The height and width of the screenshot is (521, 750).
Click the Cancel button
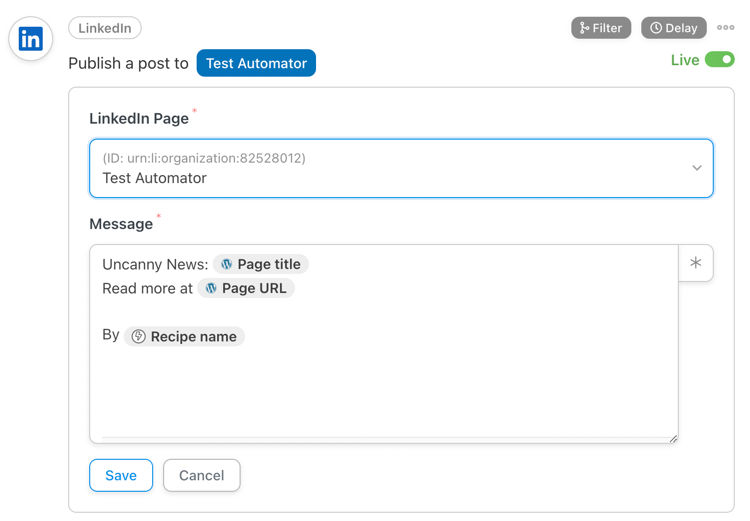tap(202, 476)
